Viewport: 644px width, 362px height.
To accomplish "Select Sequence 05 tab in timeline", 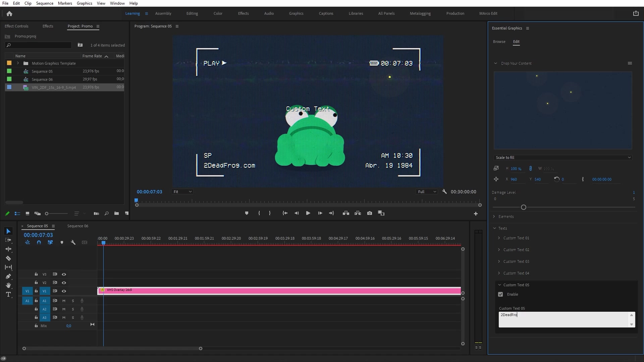I will (37, 226).
